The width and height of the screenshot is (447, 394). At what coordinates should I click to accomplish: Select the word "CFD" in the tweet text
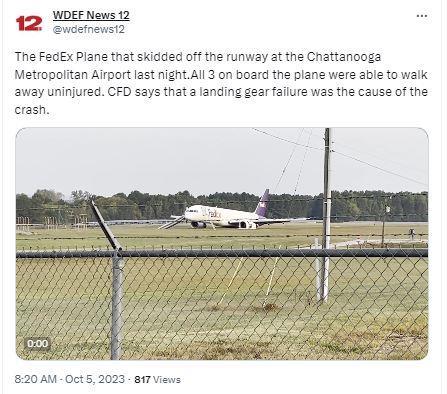[120, 92]
